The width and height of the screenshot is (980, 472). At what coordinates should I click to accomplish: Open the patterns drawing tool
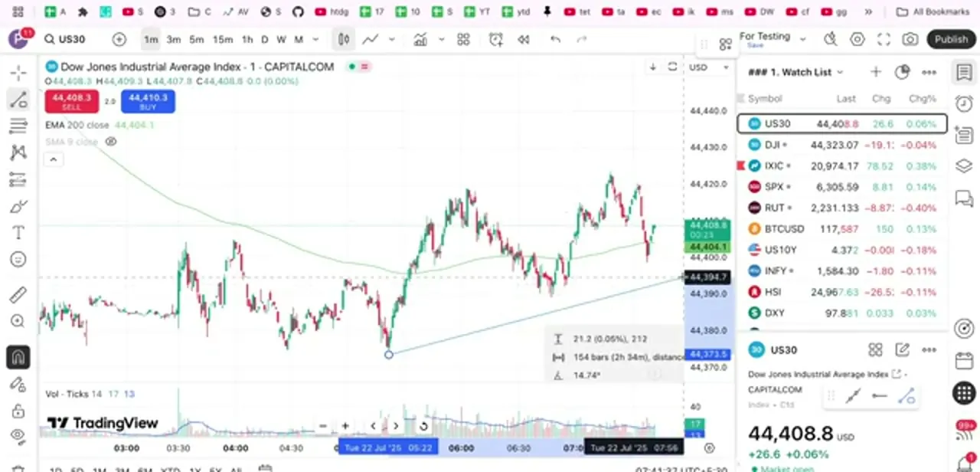coord(18,152)
